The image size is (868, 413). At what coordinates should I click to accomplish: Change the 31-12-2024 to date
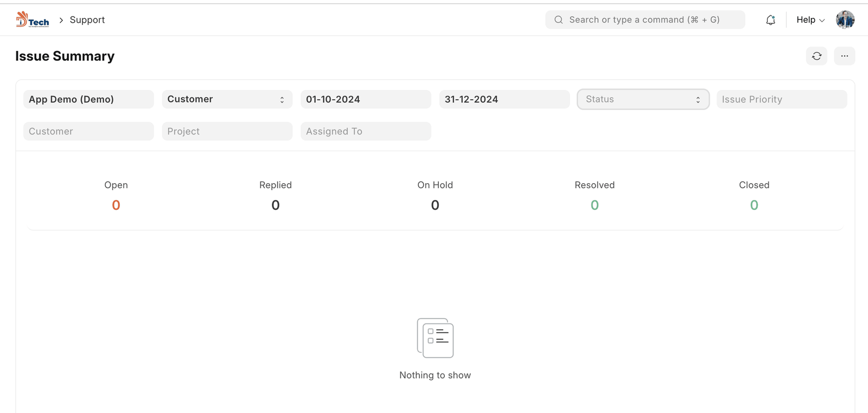tap(504, 99)
